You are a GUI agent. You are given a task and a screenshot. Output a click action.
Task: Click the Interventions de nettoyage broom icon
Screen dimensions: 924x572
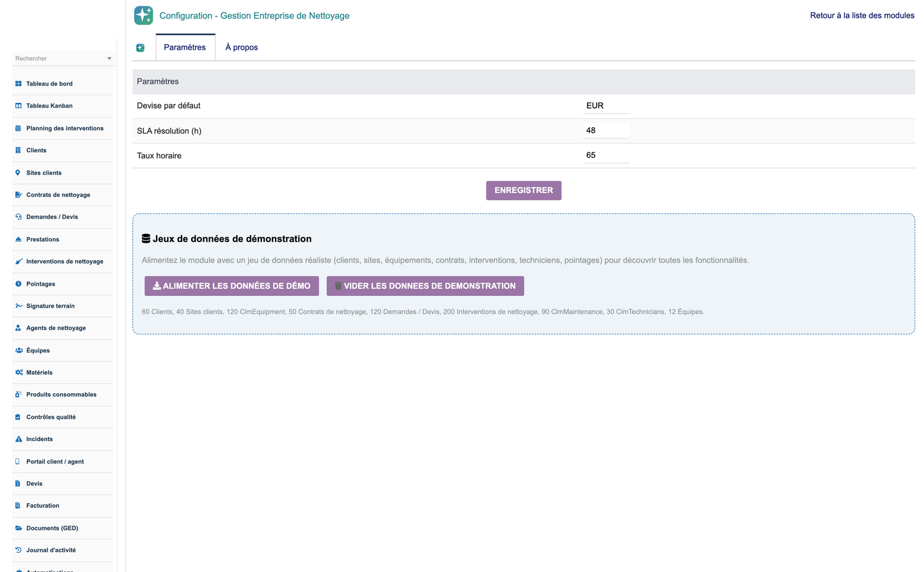point(19,261)
